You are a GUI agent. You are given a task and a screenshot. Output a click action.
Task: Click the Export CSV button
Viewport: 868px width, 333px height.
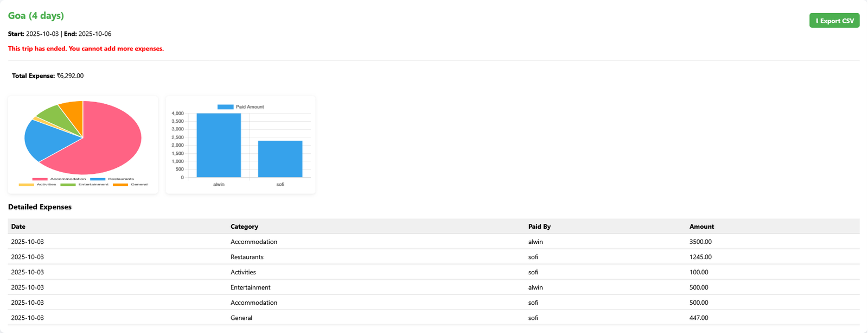(x=834, y=21)
